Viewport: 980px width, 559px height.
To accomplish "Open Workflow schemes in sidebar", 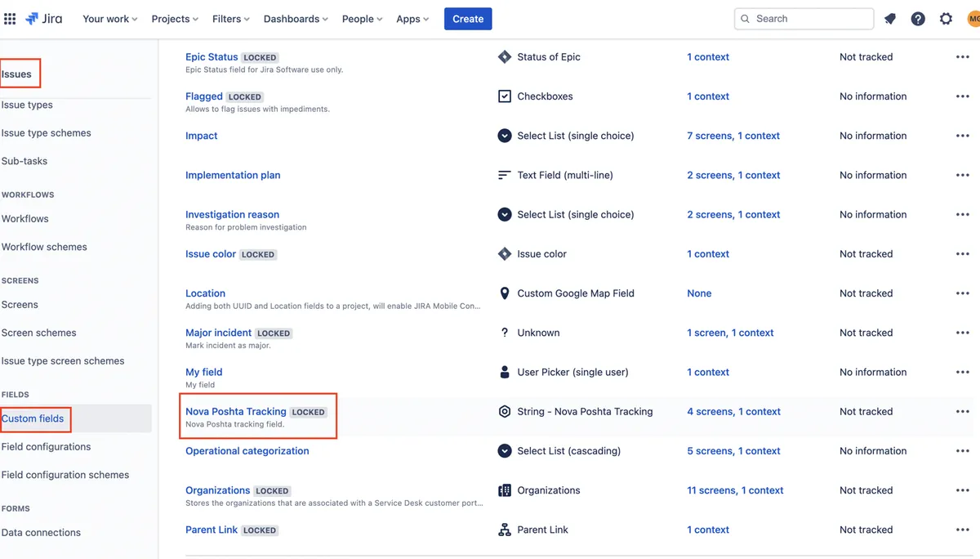I will tap(44, 247).
